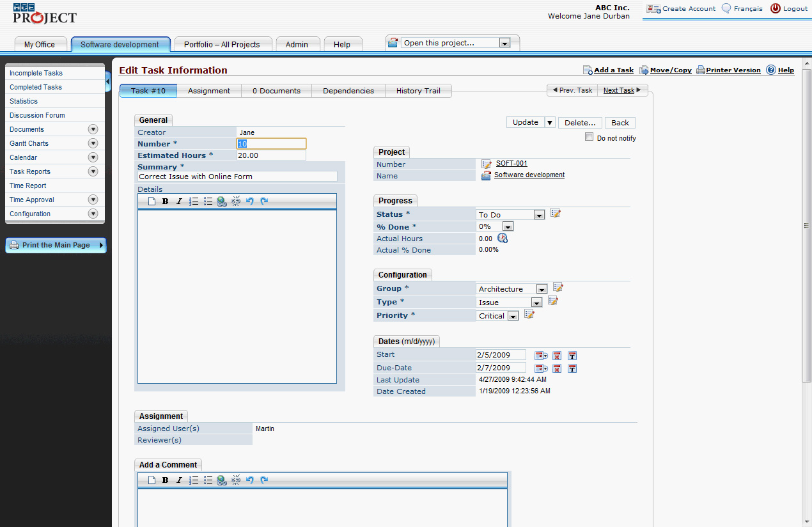The height and width of the screenshot is (527, 812).
Task: Open the Group dropdown showing Architecture
Action: pyautogui.click(x=513, y=289)
